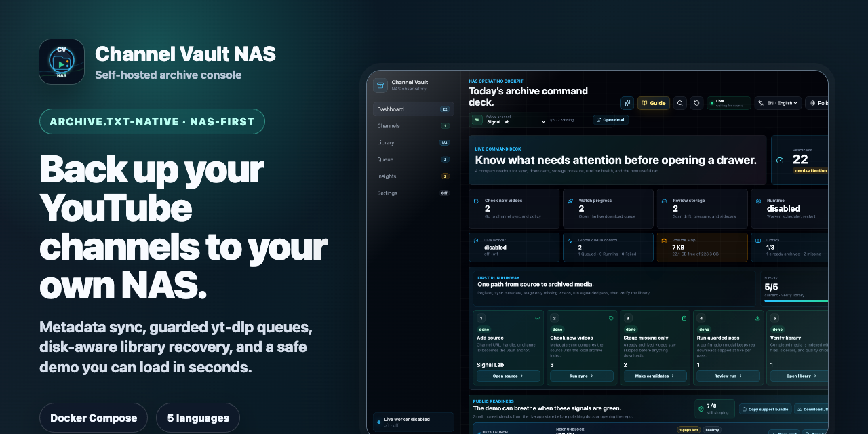Click the Check new videos sync icon
Viewport: 868px width, 434px height.
476,201
